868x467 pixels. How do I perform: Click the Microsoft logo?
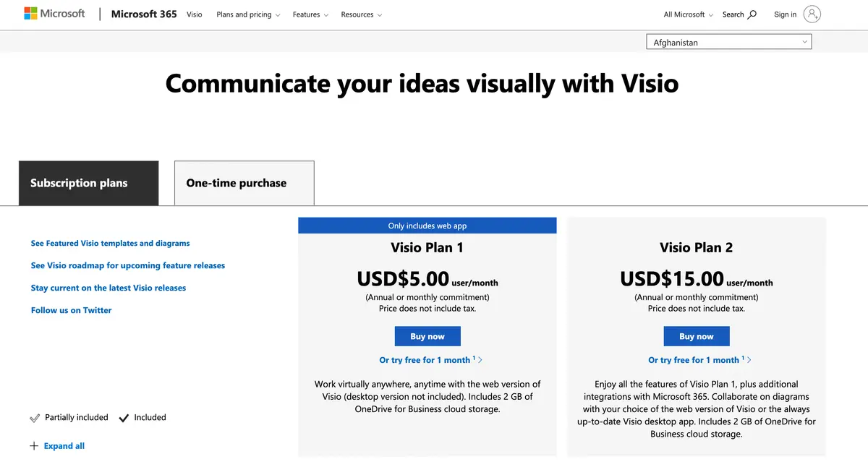click(54, 14)
